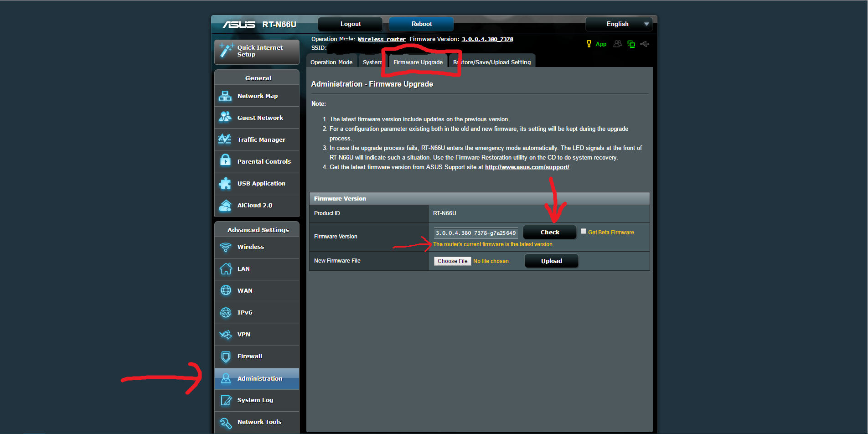
Task: Open the Restore/Save/Upload Setting tab
Action: point(492,61)
